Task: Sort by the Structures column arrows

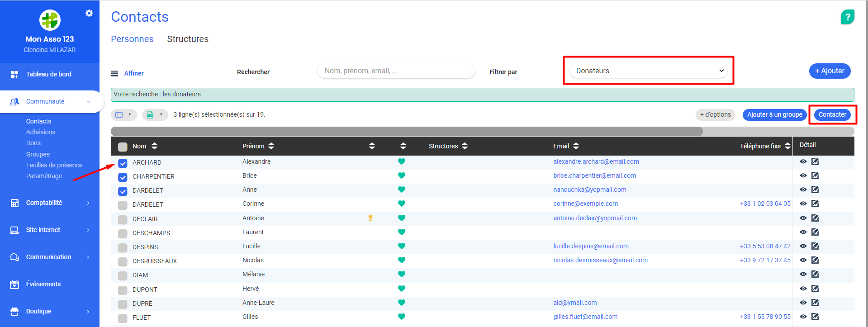Action: tap(465, 146)
